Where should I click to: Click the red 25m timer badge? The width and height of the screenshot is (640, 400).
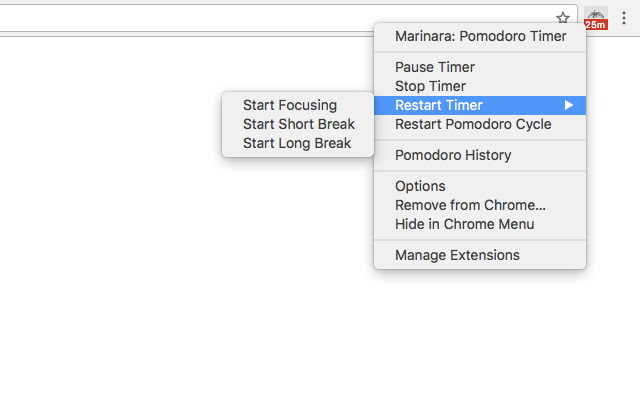pos(596,24)
